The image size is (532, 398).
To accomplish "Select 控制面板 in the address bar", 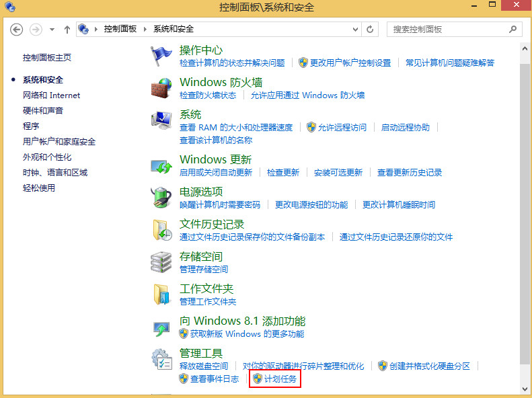I will [x=120, y=29].
